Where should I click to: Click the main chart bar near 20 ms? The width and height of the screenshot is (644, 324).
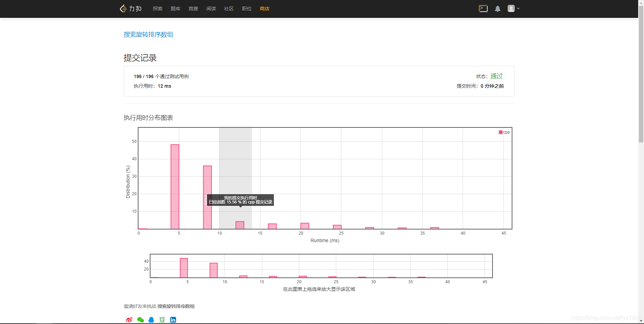click(x=305, y=226)
